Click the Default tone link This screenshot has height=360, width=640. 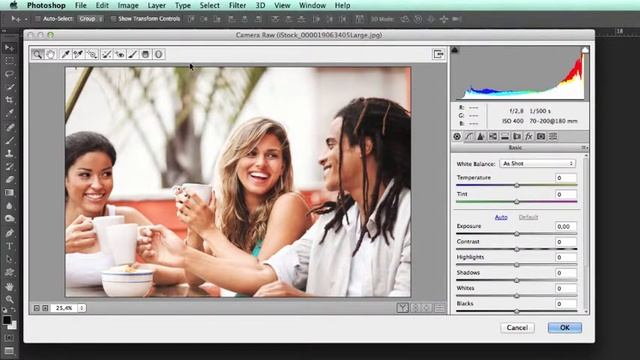point(528,217)
